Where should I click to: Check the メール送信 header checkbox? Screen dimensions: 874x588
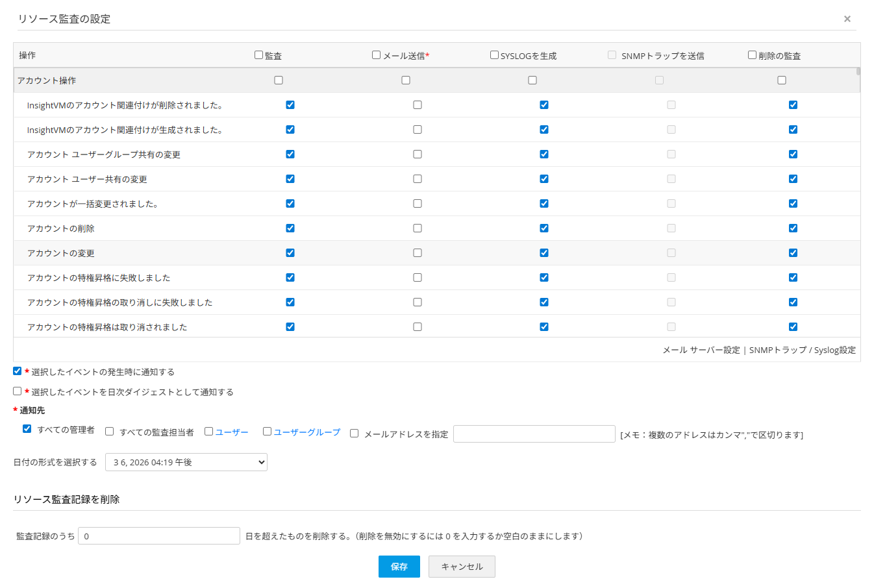click(x=376, y=55)
